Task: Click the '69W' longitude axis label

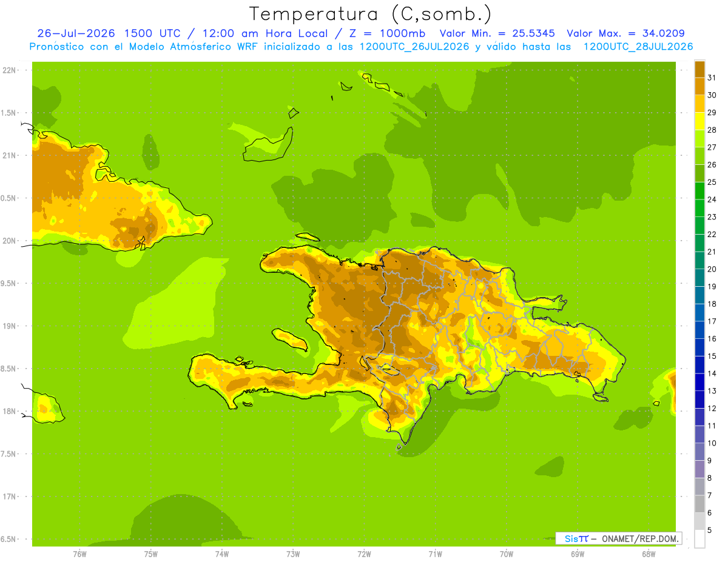Action: click(x=577, y=554)
